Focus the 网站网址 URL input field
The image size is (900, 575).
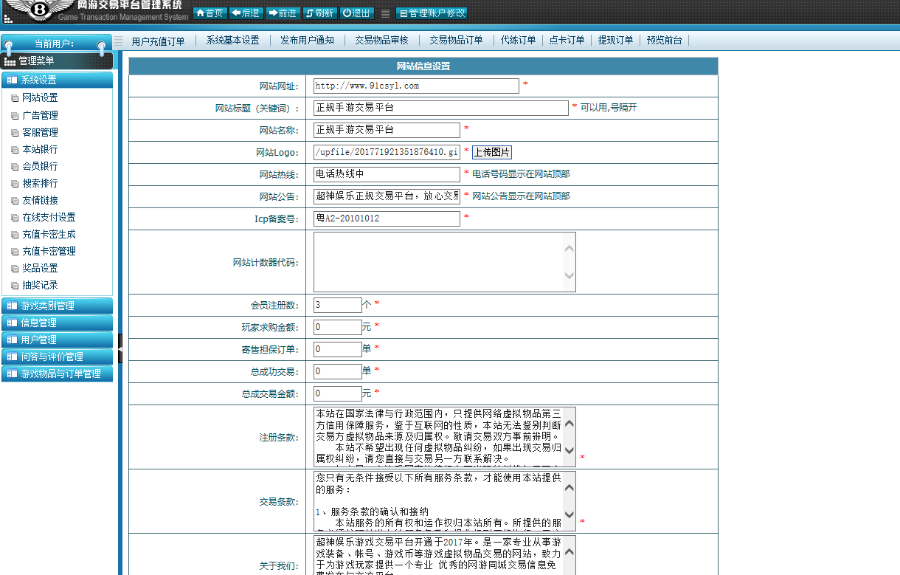tap(416, 86)
